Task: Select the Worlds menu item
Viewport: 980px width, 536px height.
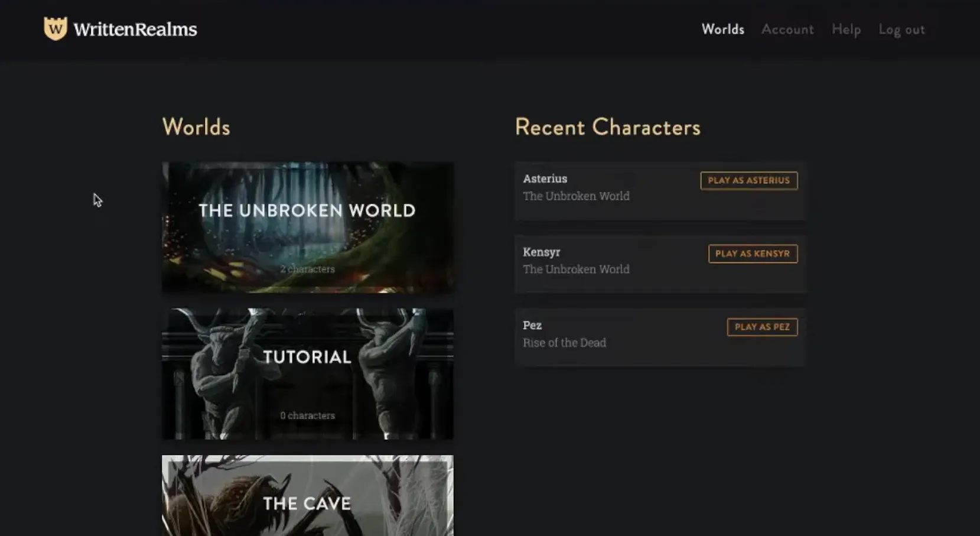Action: (x=722, y=29)
